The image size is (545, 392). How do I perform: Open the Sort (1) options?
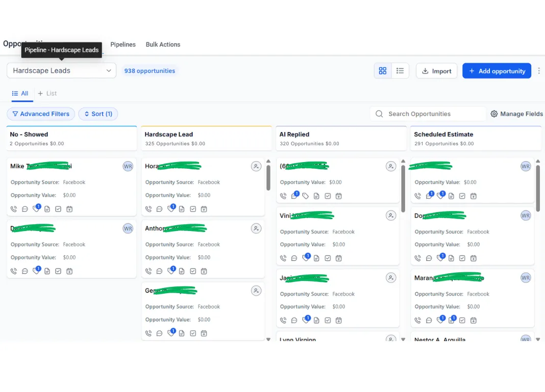click(x=98, y=114)
